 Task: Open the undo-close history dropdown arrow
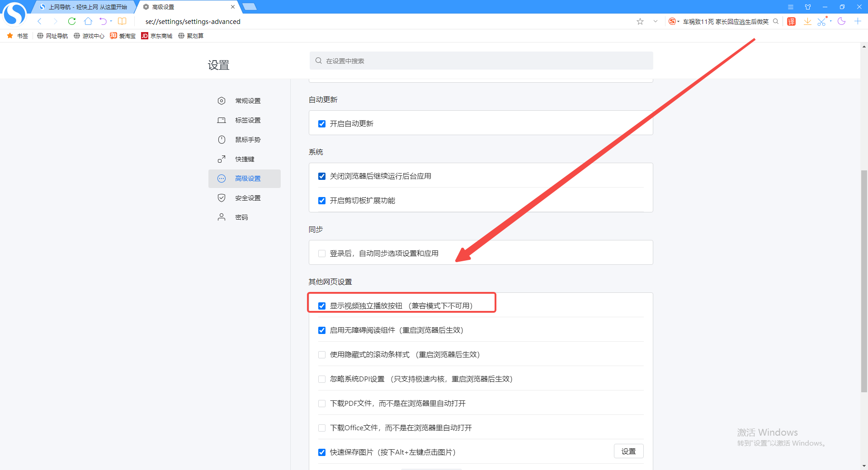pos(111,21)
